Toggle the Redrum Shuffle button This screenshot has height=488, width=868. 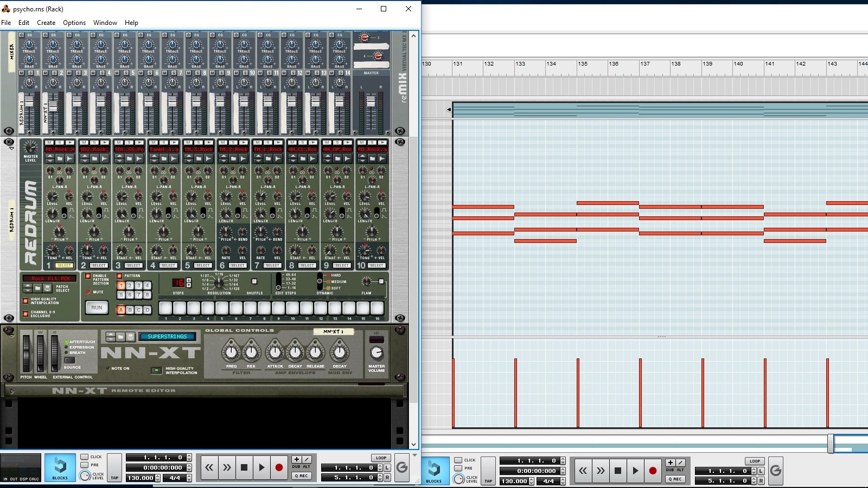pos(254,281)
